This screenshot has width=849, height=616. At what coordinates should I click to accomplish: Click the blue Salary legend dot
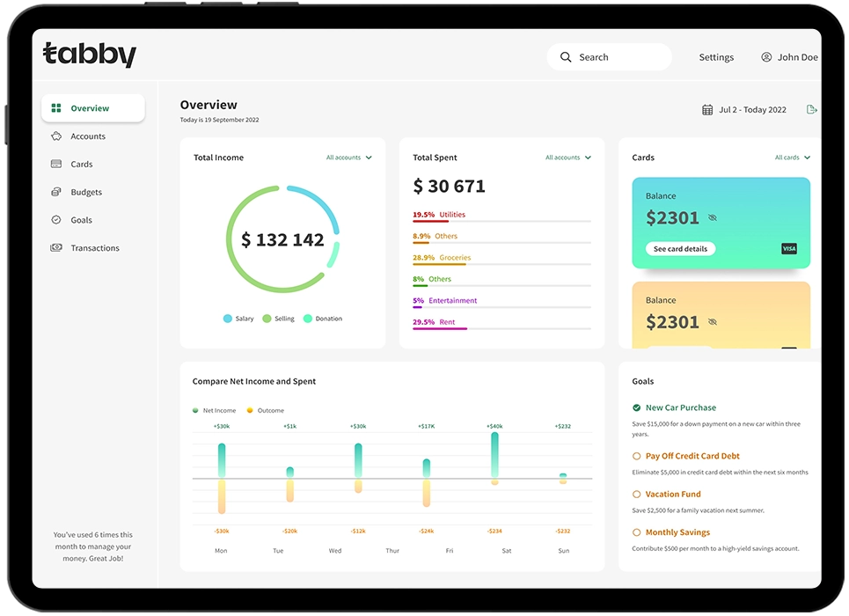pos(227,319)
